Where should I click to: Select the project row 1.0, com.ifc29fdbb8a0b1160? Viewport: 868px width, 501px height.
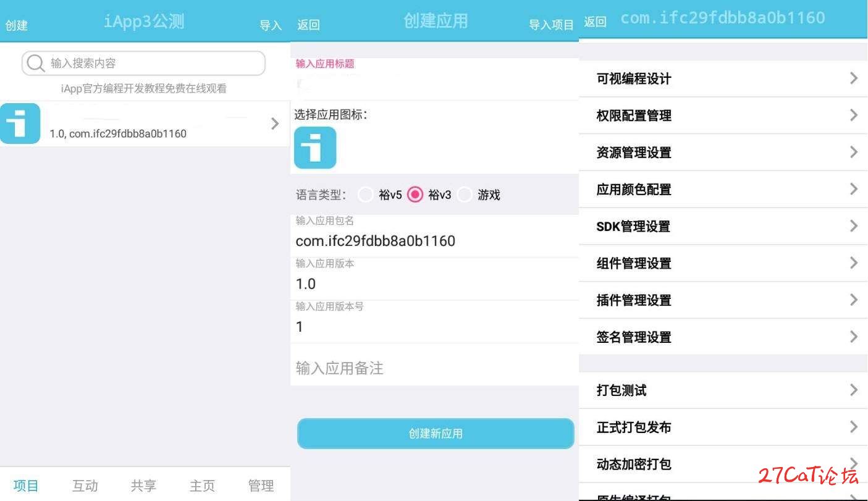(145, 124)
